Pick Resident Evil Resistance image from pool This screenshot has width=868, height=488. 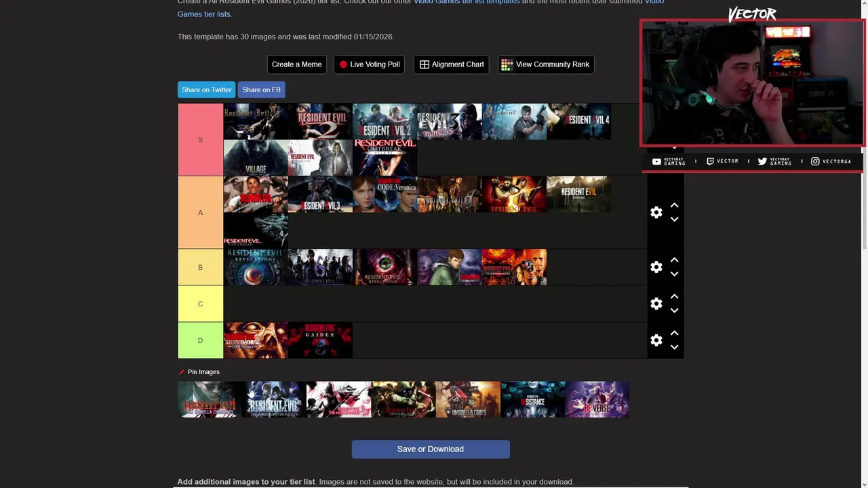pos(532,399)
